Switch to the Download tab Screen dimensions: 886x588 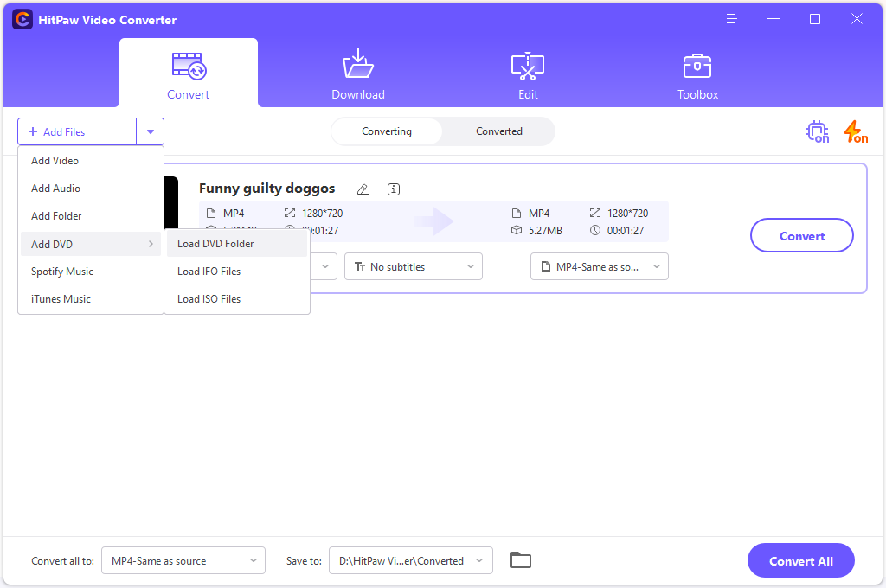tap(358, 73)
